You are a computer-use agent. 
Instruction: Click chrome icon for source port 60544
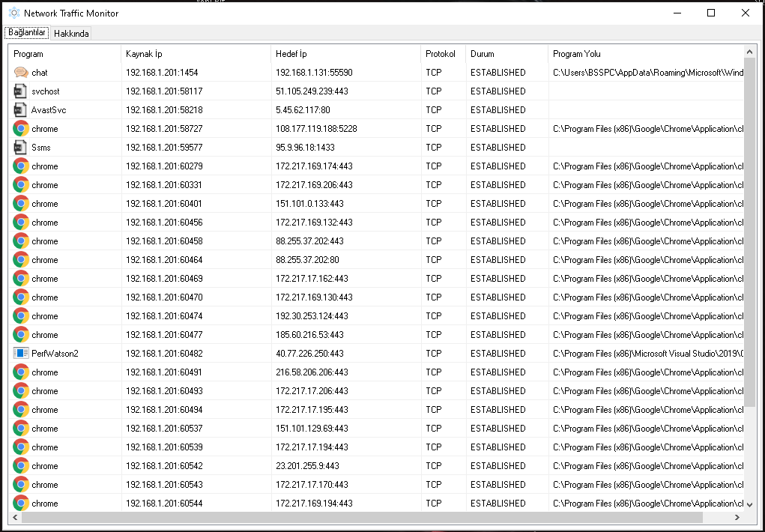point(20,504)
